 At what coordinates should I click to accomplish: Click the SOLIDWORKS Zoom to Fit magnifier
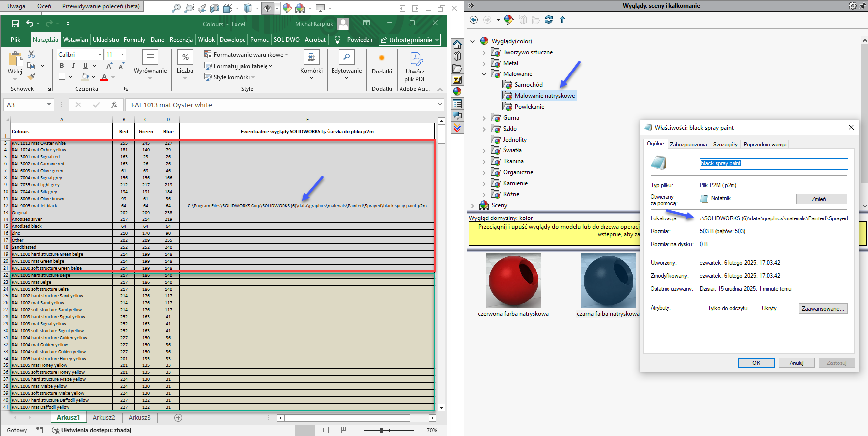pyautogui.click(x=176, y=8)
